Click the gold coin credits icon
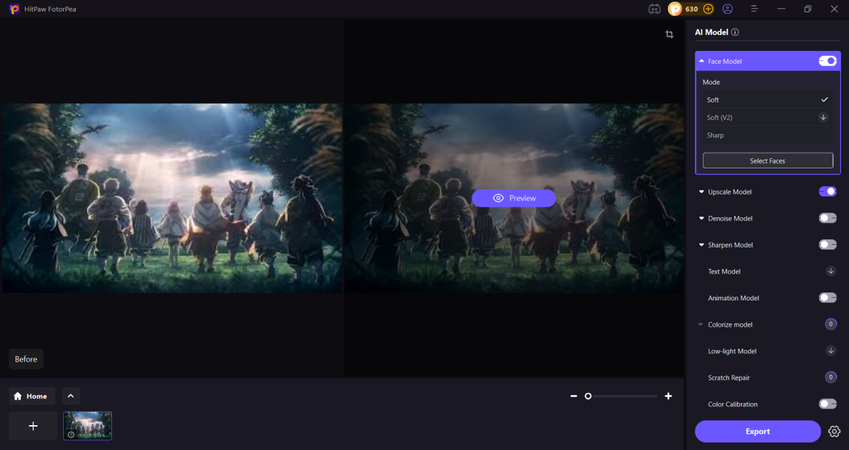Image resolution: width=849 pixels, height=450 pixels. (675, 9)
